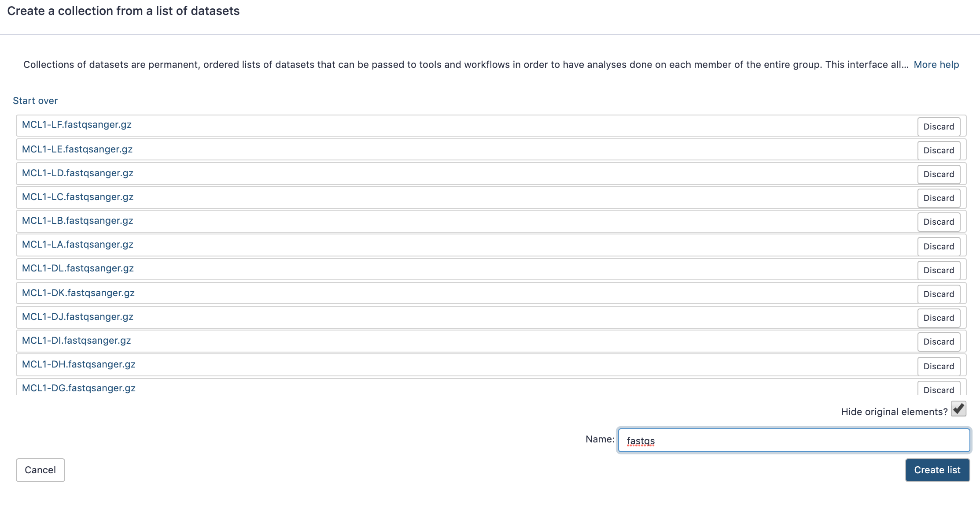Click the MCL1-DK.fastqsanger.gz element name

point(78,293)
